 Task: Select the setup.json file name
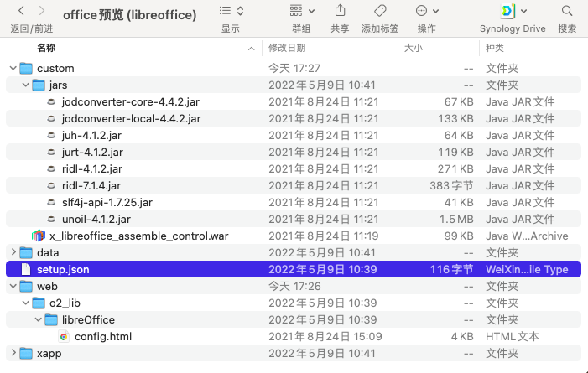click(x=63, y=270)
